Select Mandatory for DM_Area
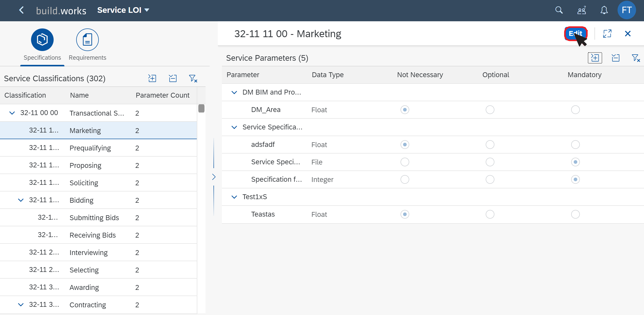The image size is (644, 315). pos(575,110)
